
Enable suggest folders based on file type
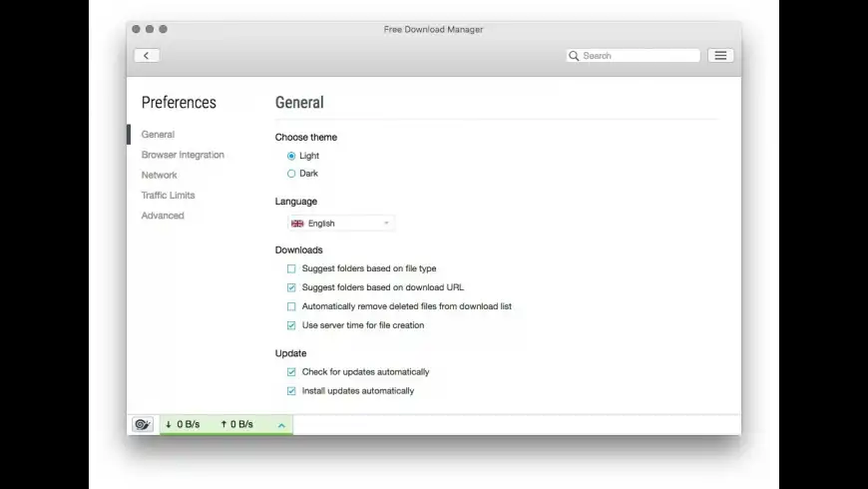click(x=291, y=268)
